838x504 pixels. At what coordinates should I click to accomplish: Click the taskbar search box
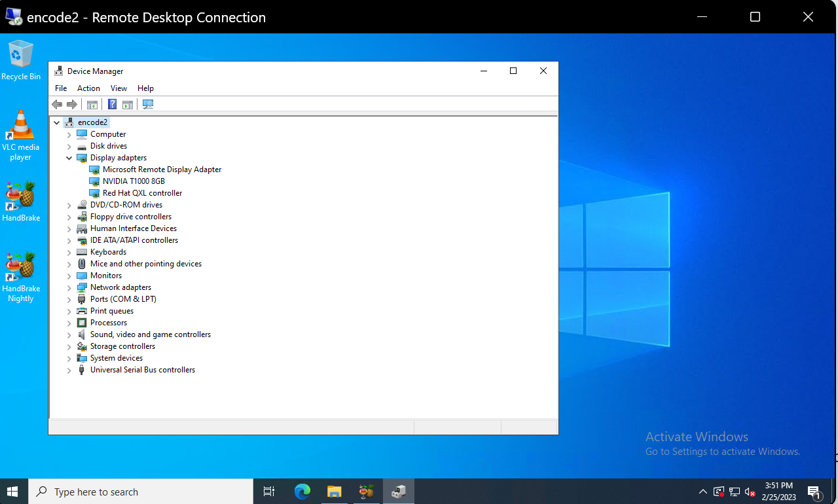(141, 492)
